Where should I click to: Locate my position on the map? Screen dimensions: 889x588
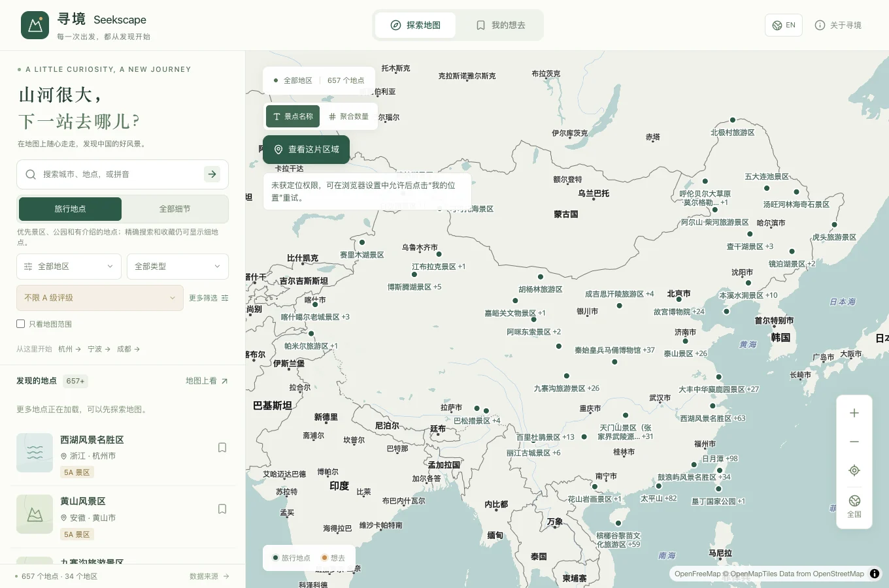[x=854, y=470]
